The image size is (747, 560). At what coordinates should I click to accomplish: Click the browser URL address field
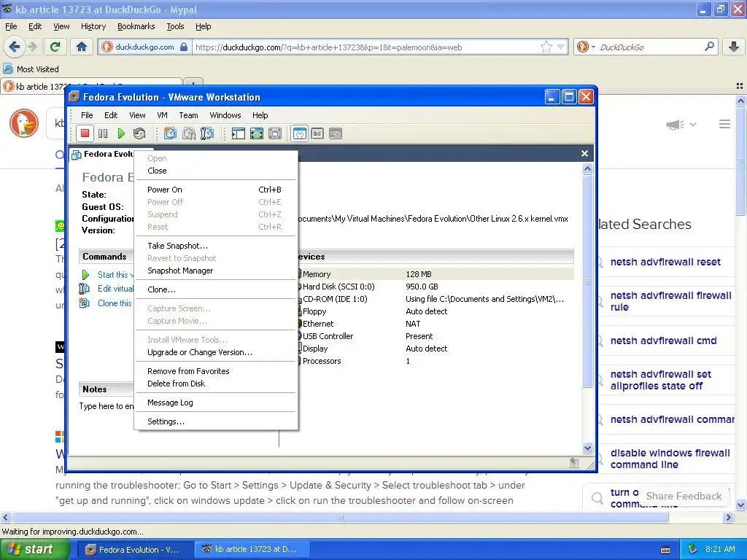[366, 47]
